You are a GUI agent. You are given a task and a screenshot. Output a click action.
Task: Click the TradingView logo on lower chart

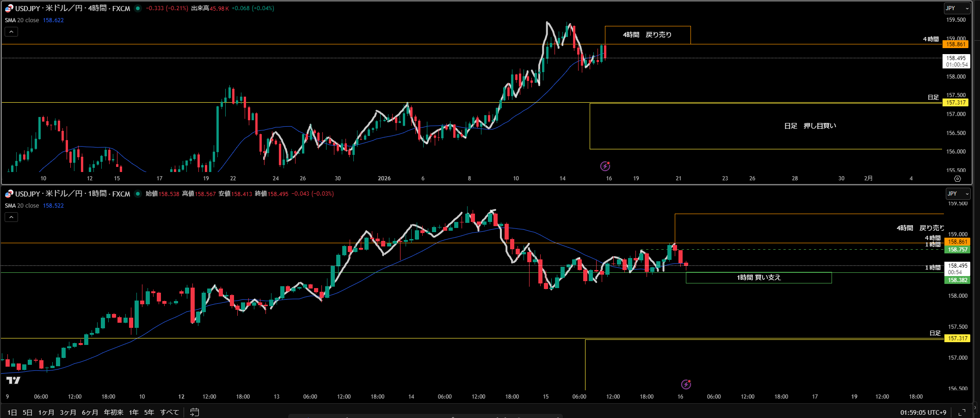[13, 380]
